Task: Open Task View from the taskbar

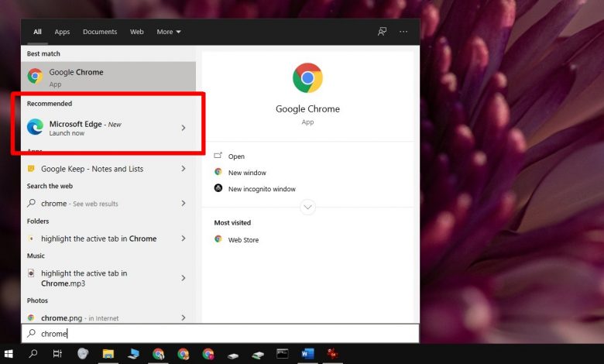Action: (57, 354)
